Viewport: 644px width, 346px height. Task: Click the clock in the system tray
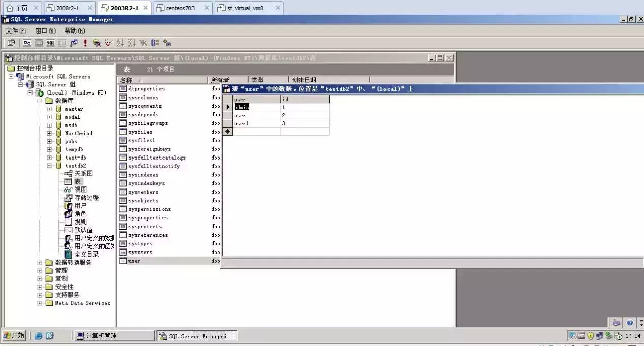(x=633, y=336)
